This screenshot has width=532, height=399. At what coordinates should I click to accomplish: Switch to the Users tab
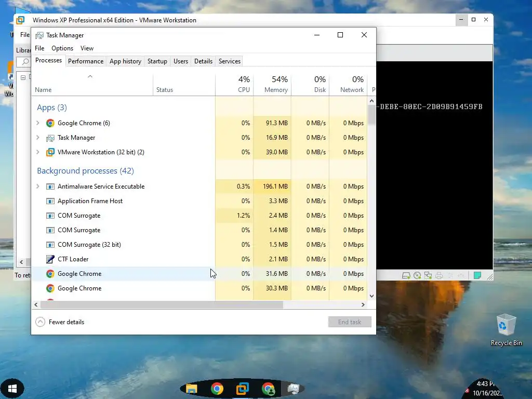180,61
